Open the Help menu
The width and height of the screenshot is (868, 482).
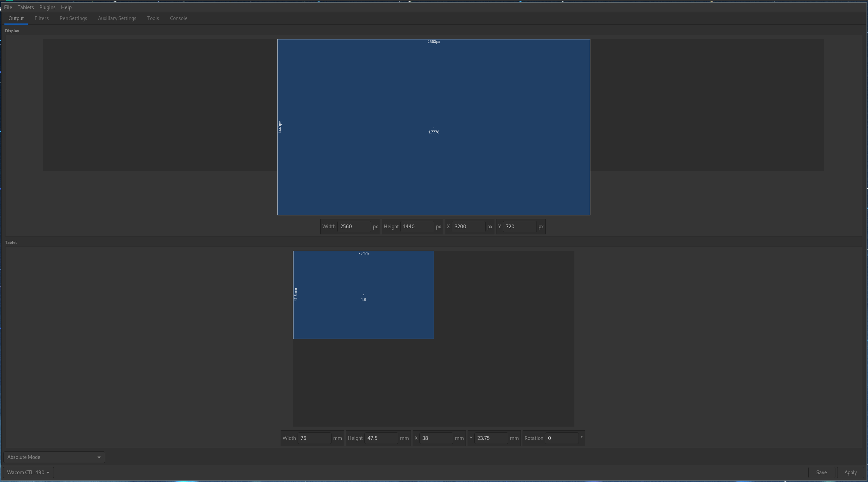(x=66, y=7)
